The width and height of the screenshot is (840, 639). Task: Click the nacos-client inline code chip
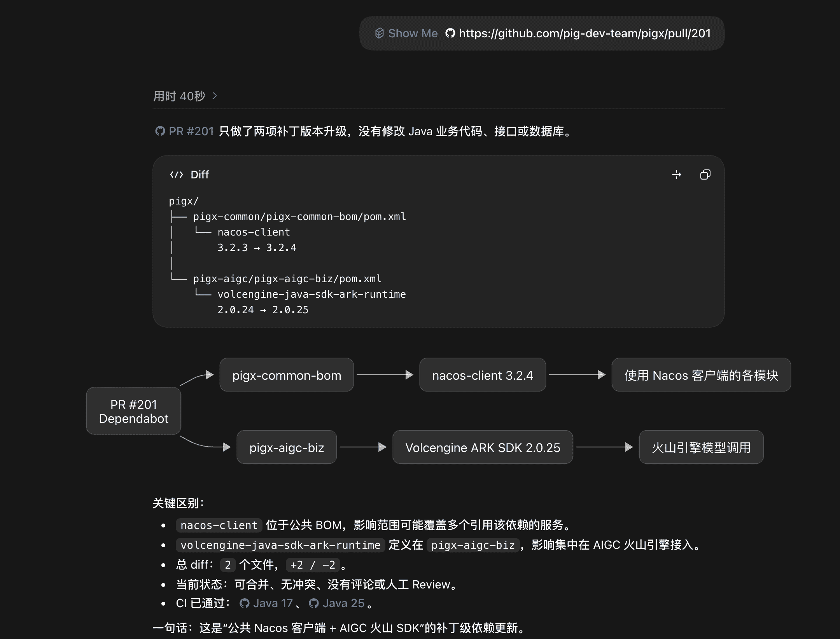tap(219, 525)
